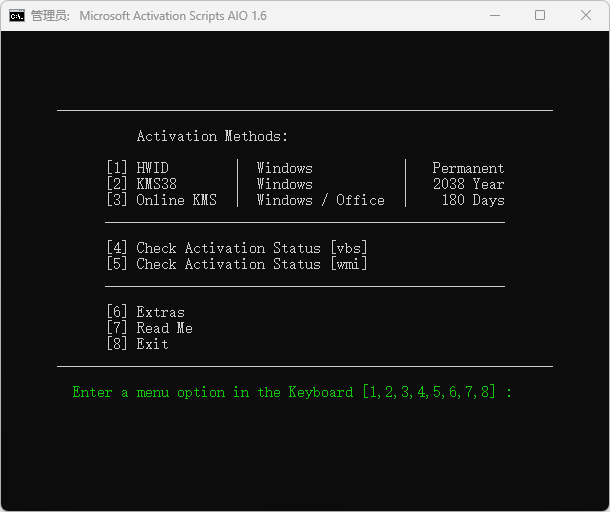The height and width of the screenshot is (512, 610).
Task: Select the '[2] KMS38' menu line
Action: click(x=142, y=184)
